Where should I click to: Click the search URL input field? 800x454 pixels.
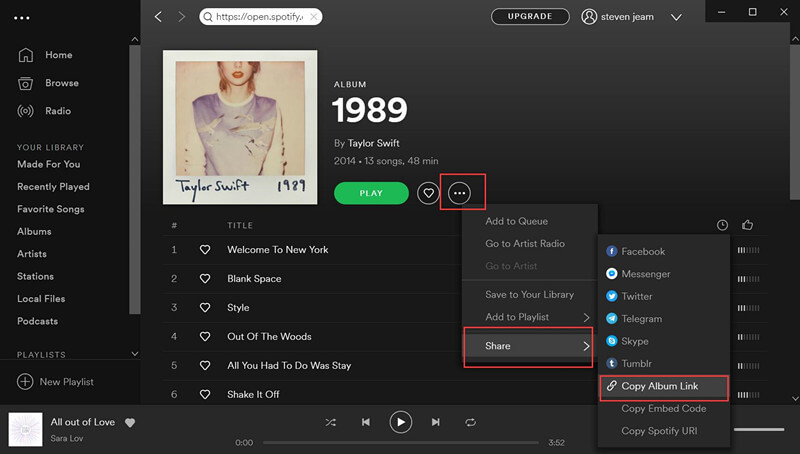[260, 17]
